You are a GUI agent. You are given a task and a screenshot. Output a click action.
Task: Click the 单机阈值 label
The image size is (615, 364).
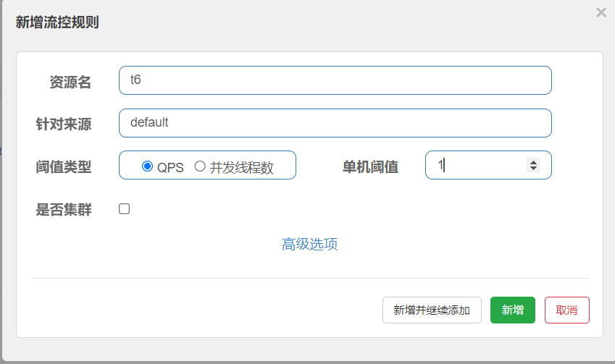(x=370, y=167)
